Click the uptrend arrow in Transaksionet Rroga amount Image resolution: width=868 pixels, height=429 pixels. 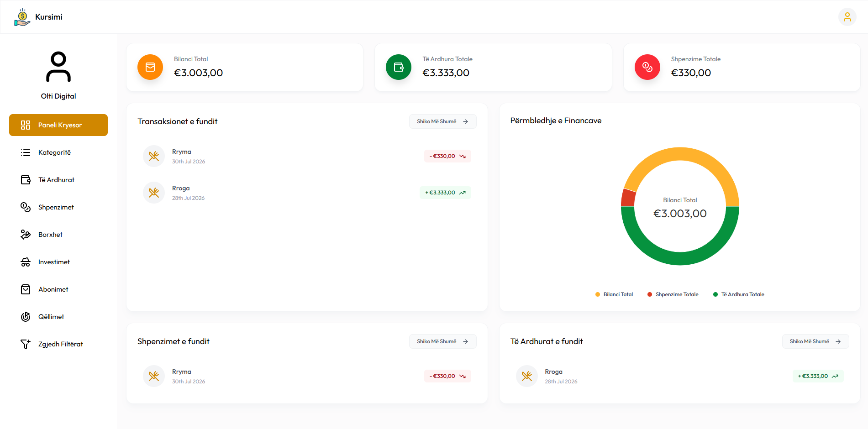point(463,193)
